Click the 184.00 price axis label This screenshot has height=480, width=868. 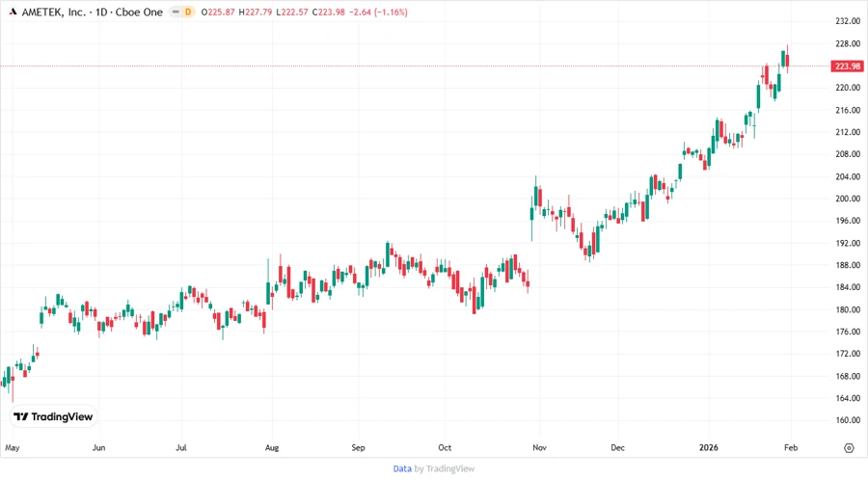[848, 287]
